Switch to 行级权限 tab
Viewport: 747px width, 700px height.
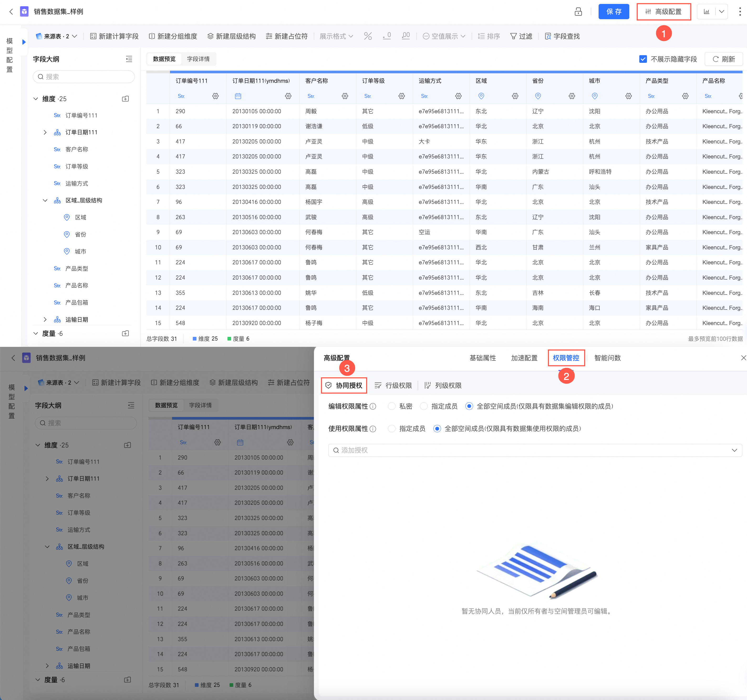tap(393, 385)
